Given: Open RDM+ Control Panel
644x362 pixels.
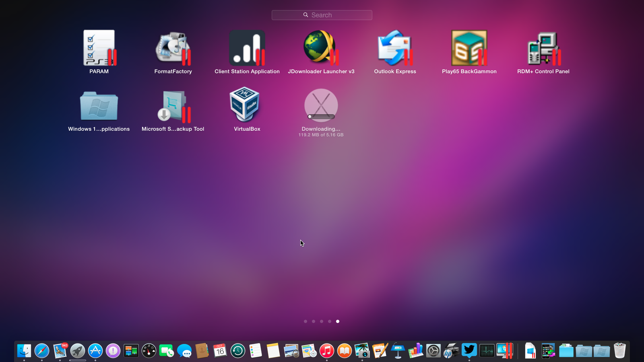Looking at the screenshot, I should pos(543,48).
